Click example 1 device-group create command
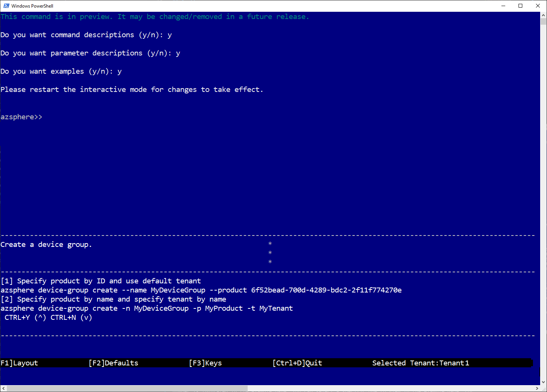This screenshot has width=547, height=392. pyautogui.click(x=201, y=290)
